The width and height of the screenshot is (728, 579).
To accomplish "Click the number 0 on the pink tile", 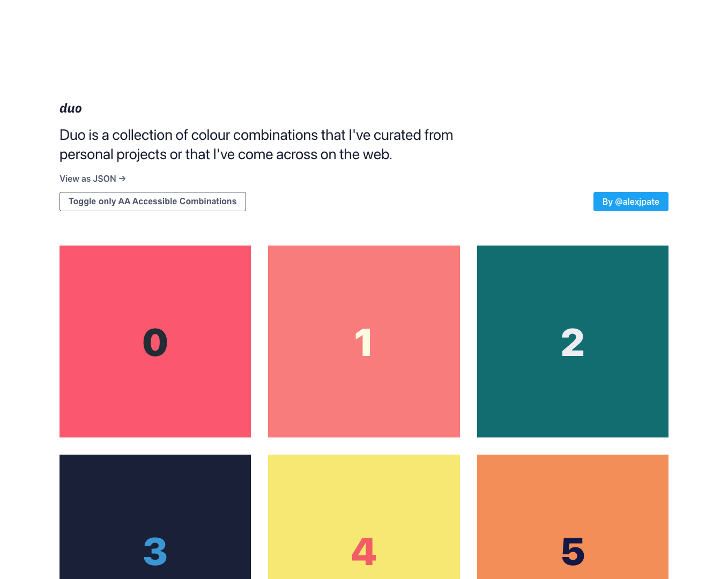I will (155, 343).
